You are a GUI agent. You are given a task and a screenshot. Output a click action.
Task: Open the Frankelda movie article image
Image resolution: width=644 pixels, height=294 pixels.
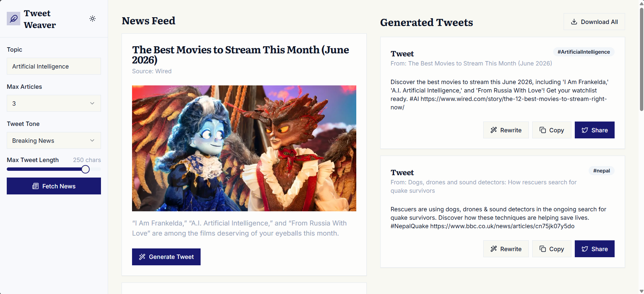click(244, 148)
